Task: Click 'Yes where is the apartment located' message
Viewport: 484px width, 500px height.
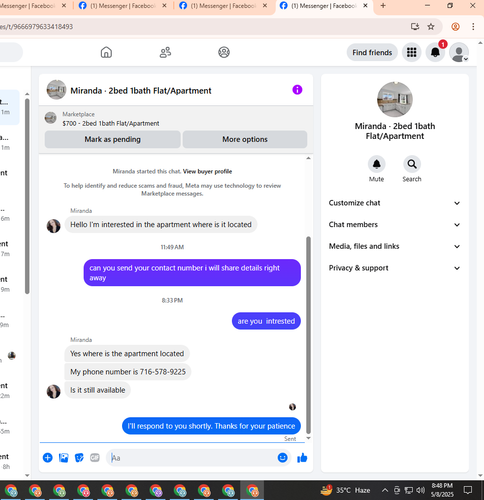Action: (x=127, y=354)
